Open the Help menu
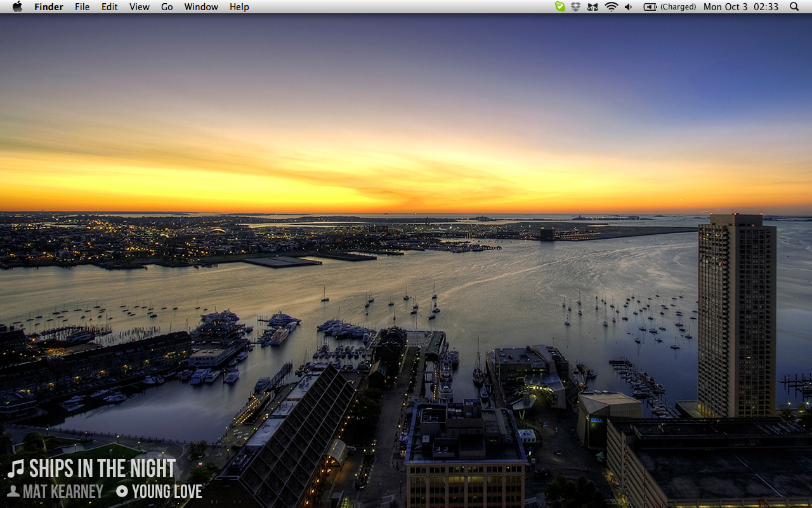 (x=239, y=7)
